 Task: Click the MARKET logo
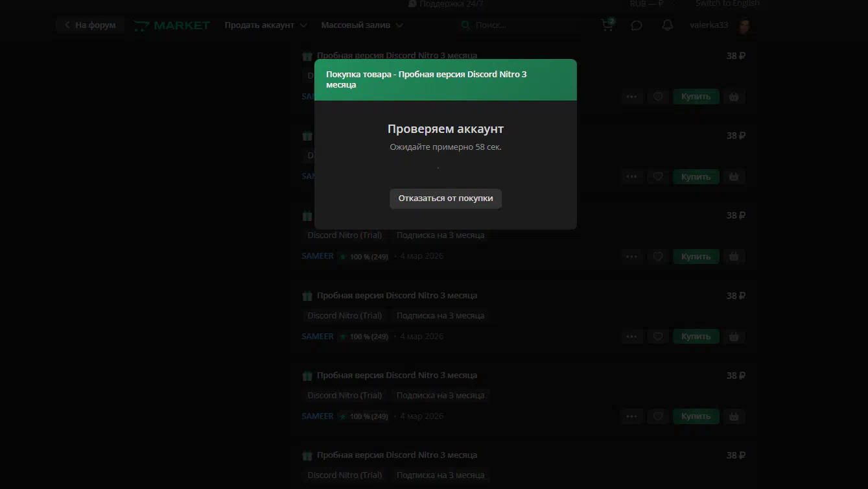click(172, 25)
